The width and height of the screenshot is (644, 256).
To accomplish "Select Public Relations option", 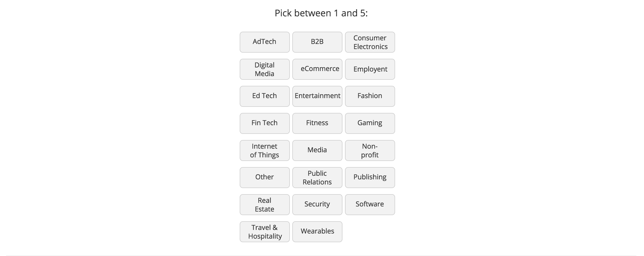I will click(317, 178).
